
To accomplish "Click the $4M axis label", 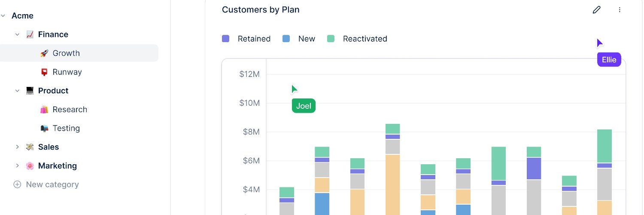I will tap(251, 190).
